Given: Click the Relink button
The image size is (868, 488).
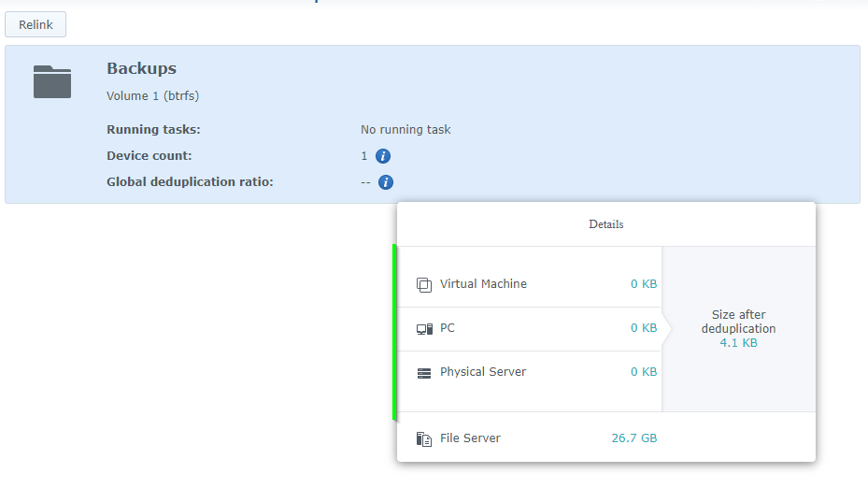Looking at the screenshot, I should 36,24.
